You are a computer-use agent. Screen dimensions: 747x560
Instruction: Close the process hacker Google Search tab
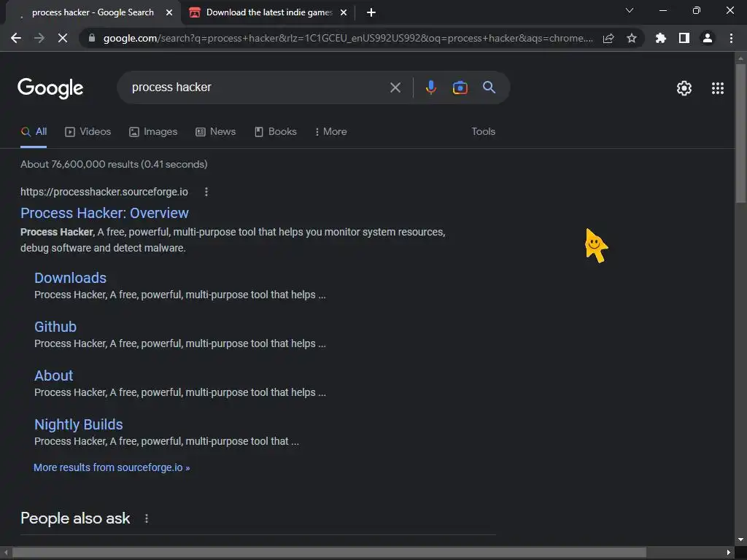point(169,12)
